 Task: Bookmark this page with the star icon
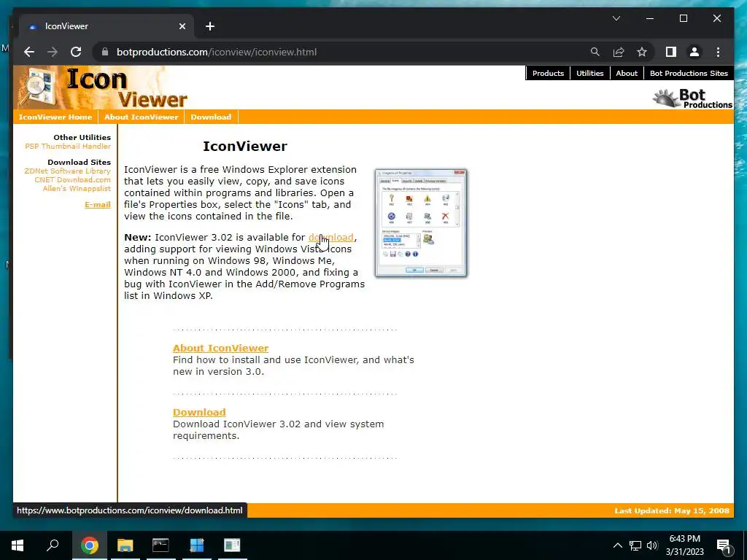642,52
